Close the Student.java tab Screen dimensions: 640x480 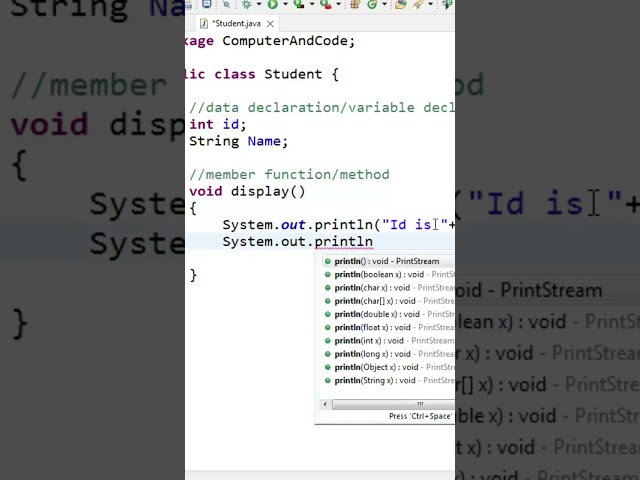point(270,24)
